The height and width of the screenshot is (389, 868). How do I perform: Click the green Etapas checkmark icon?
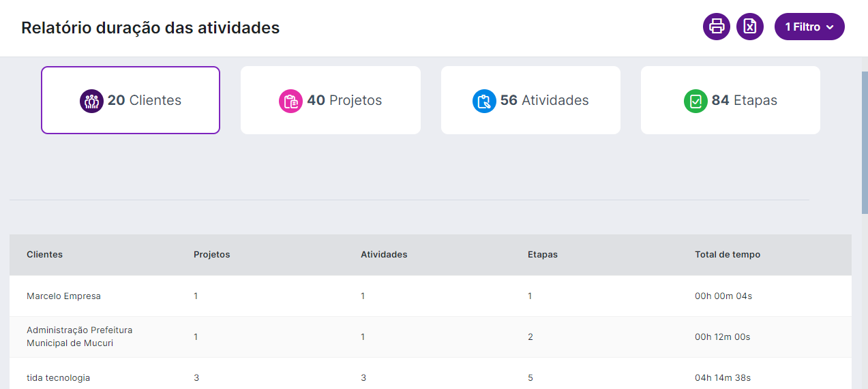695,101
